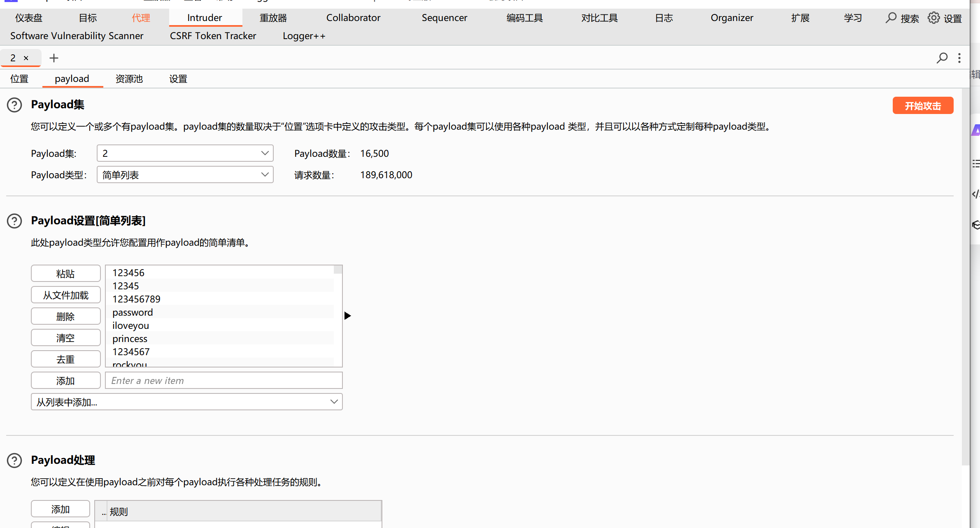
Task: Open the 设置 gear in top bar
Action: [x=934, y=18]
